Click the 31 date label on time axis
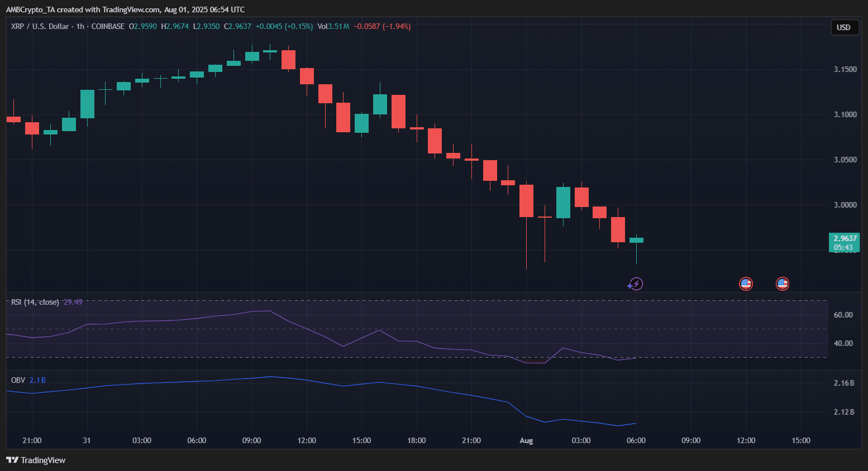This screenshot has height=471, width=868. (x=87, y=440)
